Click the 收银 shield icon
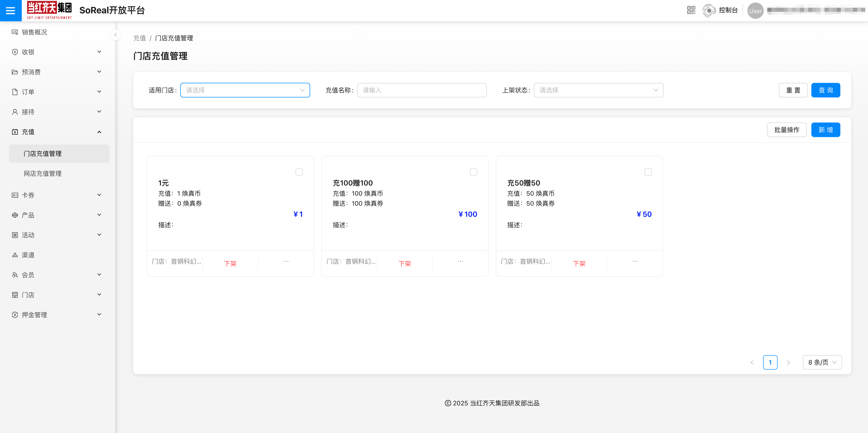 pos(15,52)
